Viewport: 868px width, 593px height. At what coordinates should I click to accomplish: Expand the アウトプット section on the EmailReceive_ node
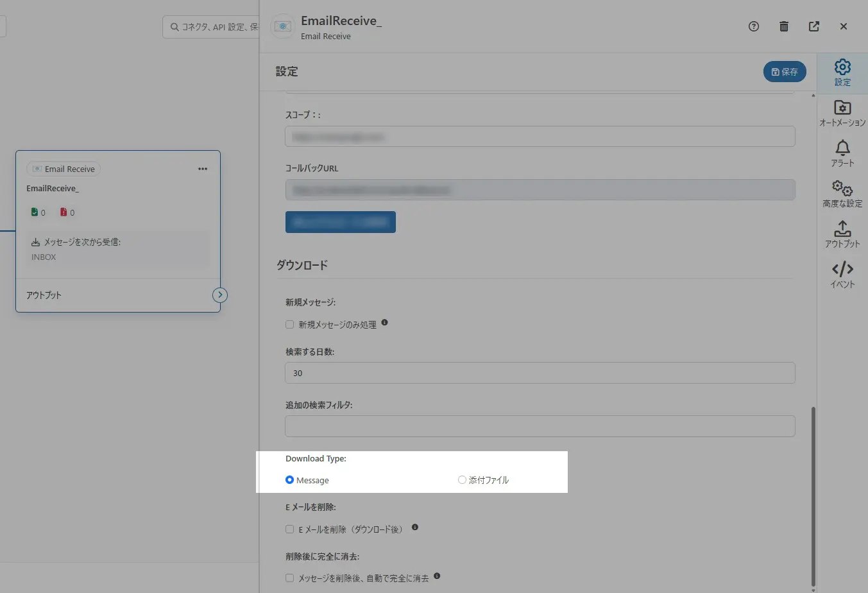pyautogui.click(x=219, y=295)
